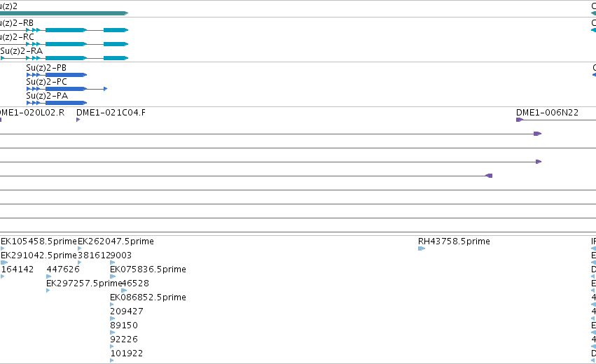This screenshot has height=364, width=596.
Task: Select EST label RH43758.5prime
Action: (x=454, y=241)
